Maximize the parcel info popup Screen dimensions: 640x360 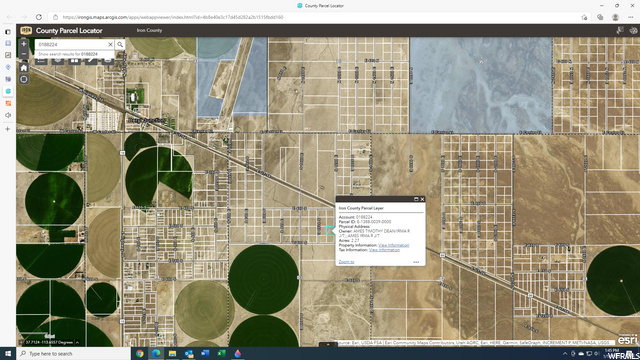pos(416,199)
